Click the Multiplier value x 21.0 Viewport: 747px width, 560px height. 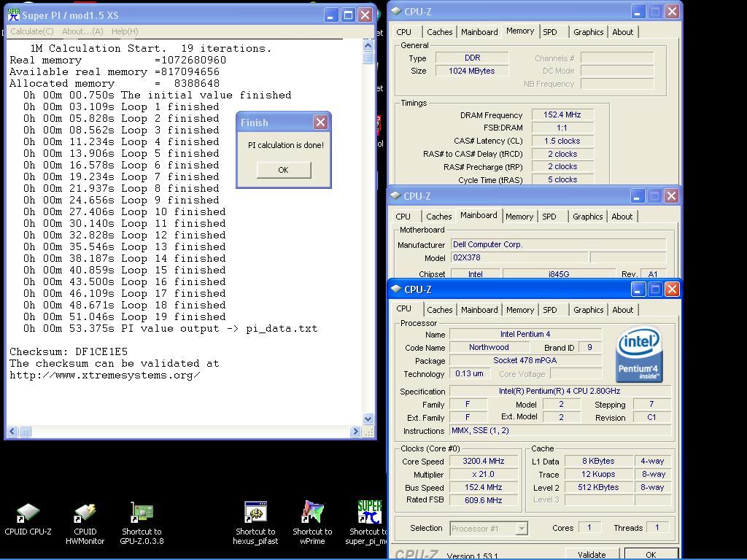click(484, 474)
